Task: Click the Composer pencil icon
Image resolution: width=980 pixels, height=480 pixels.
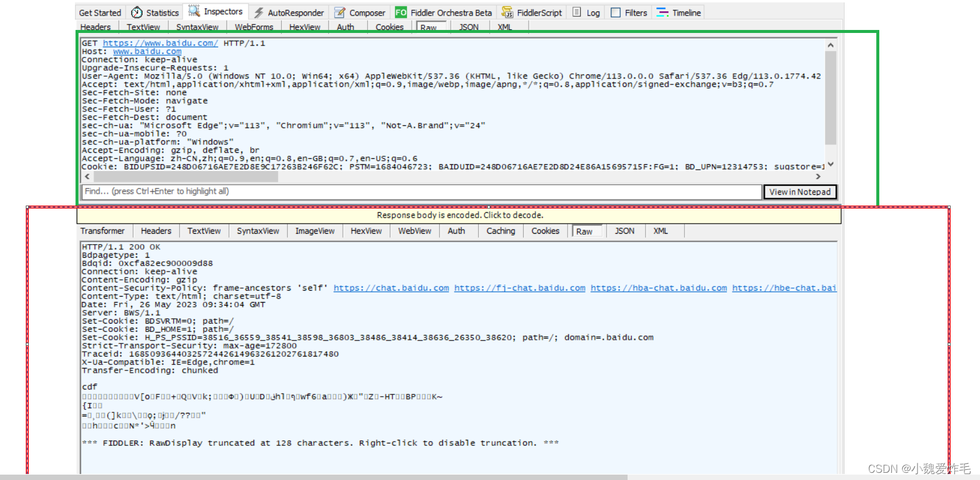Action: [x=340, y=13]
